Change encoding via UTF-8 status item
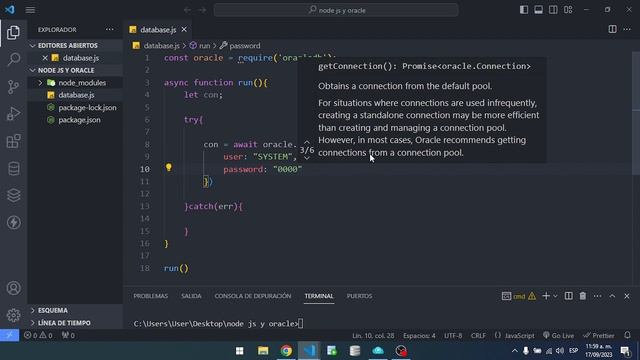The width and height of the screenshot is (640, 360). point(453,336)
